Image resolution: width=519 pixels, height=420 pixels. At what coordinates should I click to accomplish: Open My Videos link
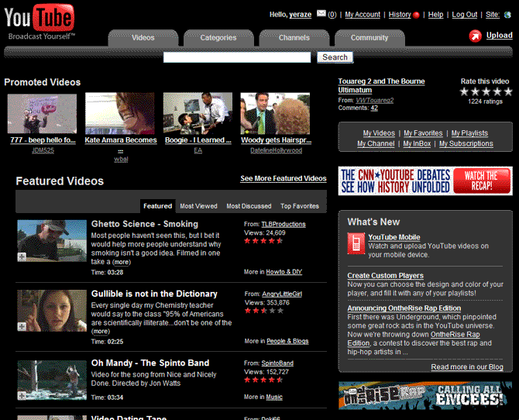click(x=379, y=133)
